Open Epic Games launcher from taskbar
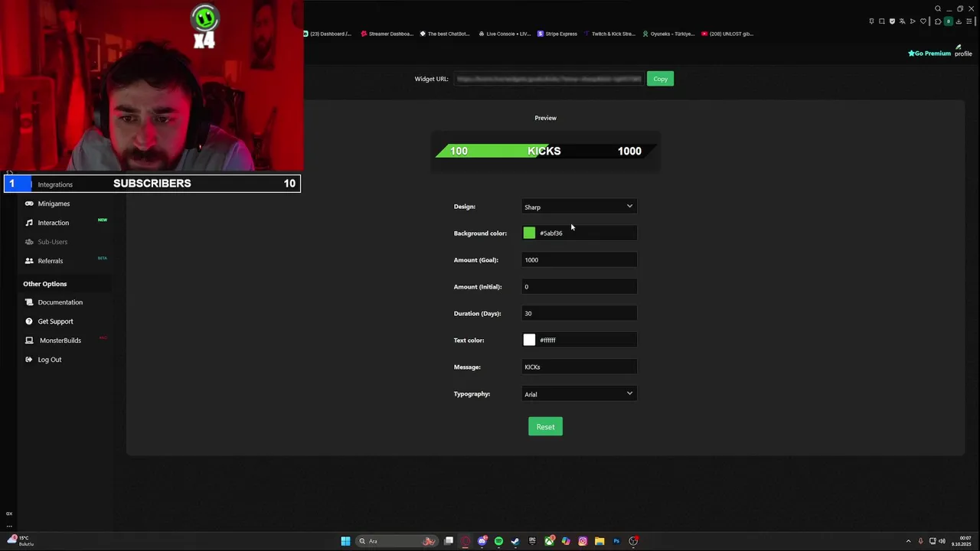 coord(532,541)
